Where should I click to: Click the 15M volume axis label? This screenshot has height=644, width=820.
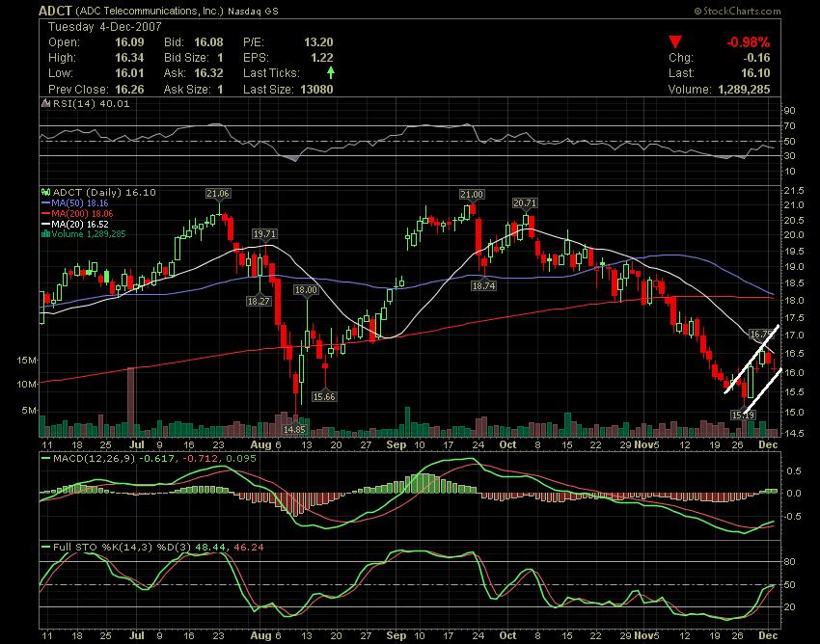point(27,361)
